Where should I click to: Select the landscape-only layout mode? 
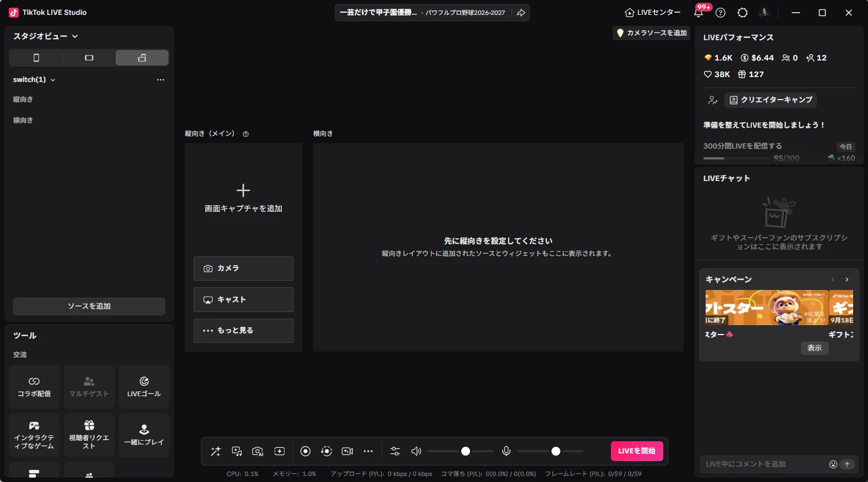pyautogui.click(x=89, y=58)
